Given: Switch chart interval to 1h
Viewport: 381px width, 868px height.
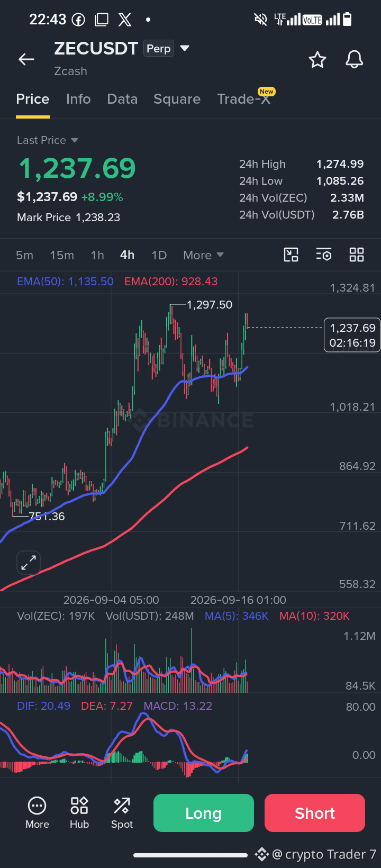Looking at the screenshot, I should tap(97, 255).
